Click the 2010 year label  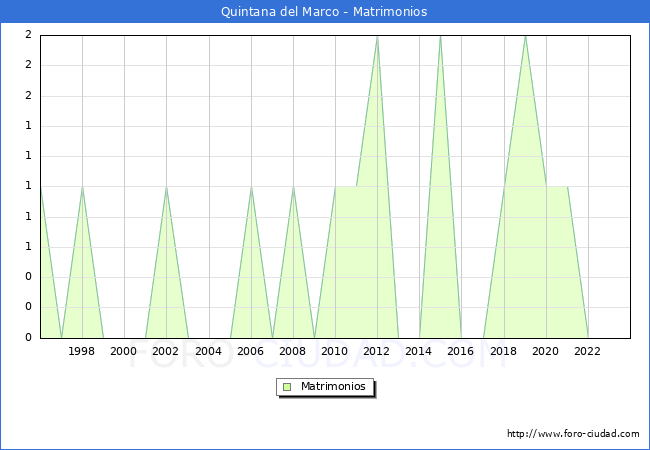(x=335, y=351)
